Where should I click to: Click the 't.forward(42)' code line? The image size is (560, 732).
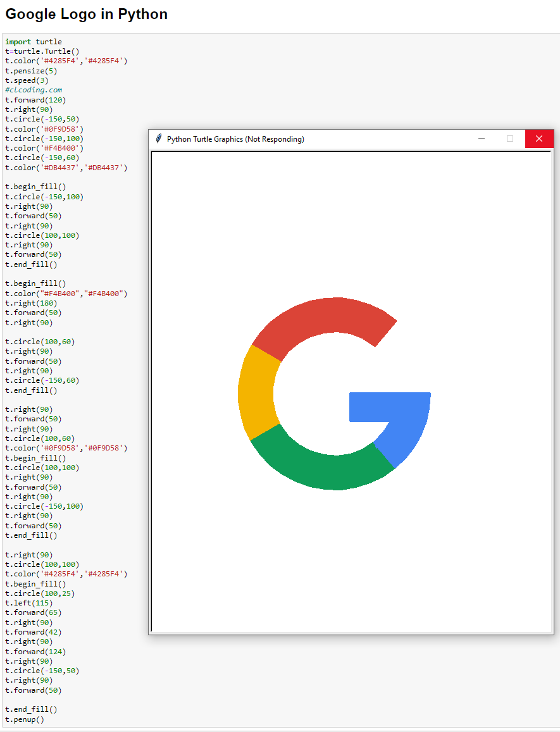click(x=33, y=632)
